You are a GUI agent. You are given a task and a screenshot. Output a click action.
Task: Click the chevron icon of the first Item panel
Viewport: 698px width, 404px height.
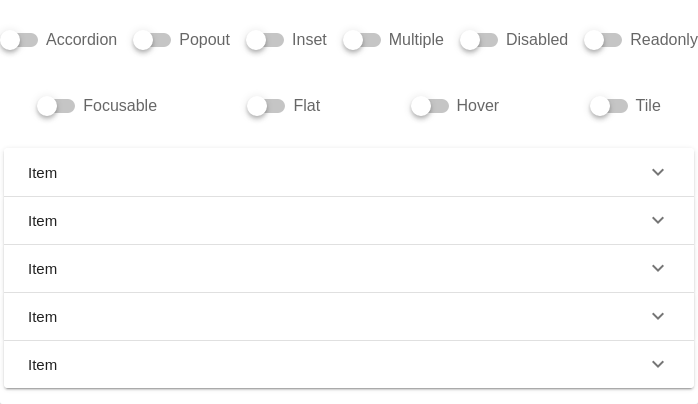pyautogui.click(x=658, y=172)
